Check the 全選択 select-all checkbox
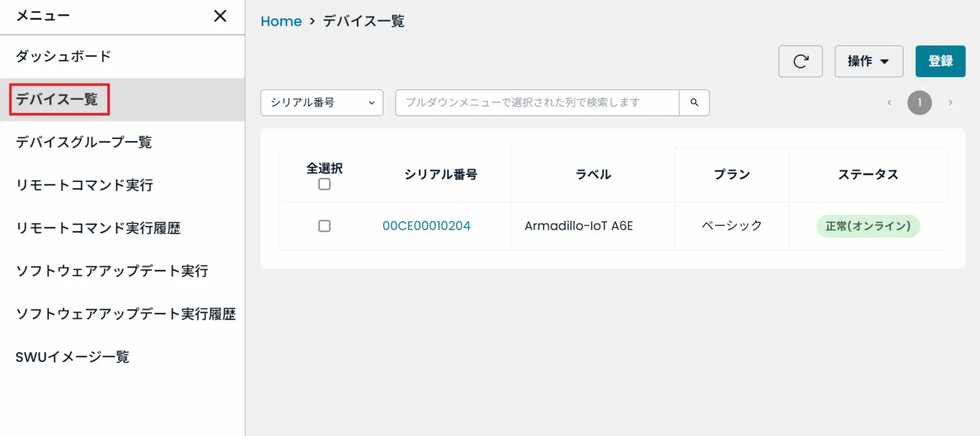 324,184
